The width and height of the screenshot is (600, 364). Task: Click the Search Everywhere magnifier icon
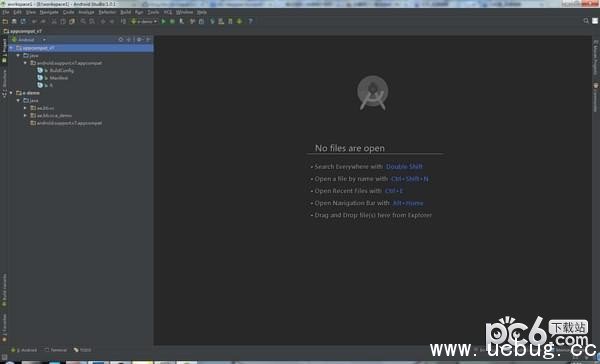[x=586, y=21]
